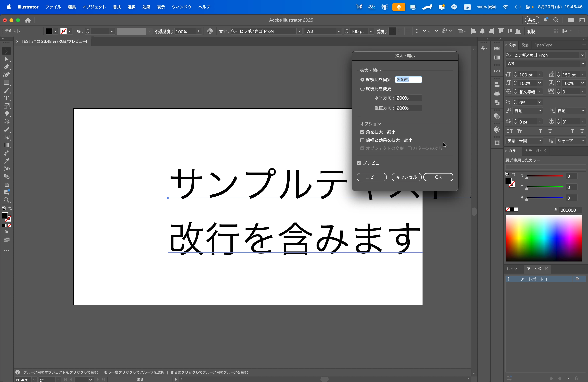
Task: Expand the 100 pt font size dropdown
Action: coord(539,75)
